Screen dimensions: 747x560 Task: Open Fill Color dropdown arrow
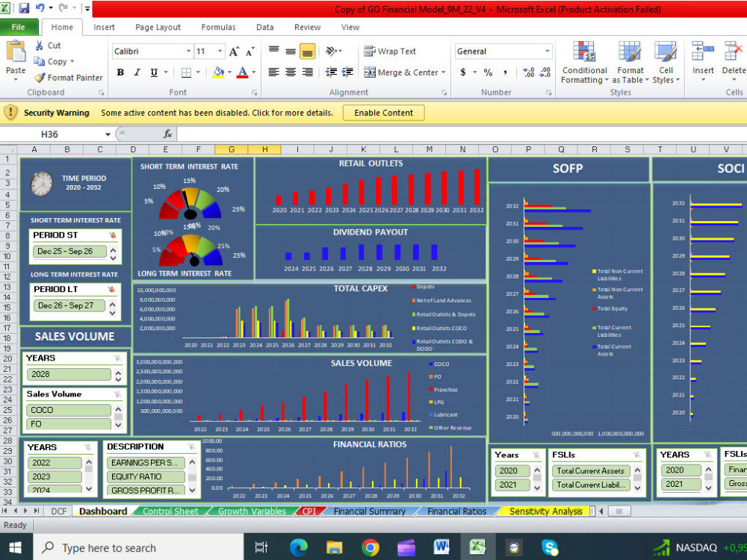pyautogui.click(x=229, y=72)
